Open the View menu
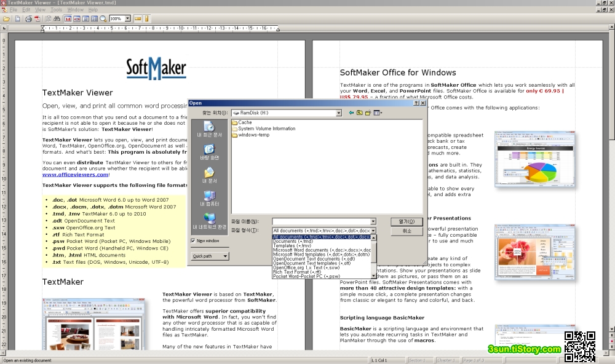Viewport: 615px width, 364px height. tap(41, 10)
